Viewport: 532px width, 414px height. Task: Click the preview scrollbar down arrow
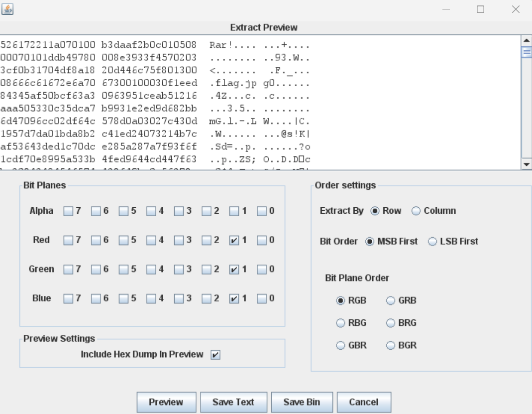526,164
